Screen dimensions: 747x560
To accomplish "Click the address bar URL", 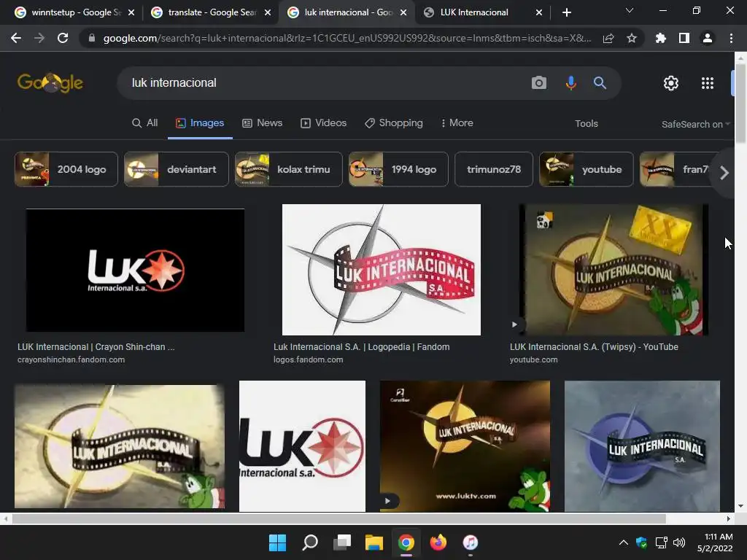I will [x=347, y=38].
